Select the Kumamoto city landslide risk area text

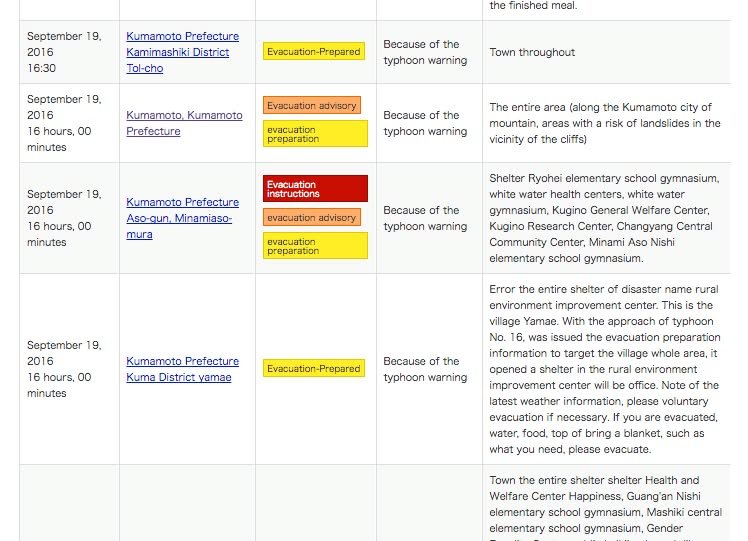pyautogui.click(x=603, y=123)
